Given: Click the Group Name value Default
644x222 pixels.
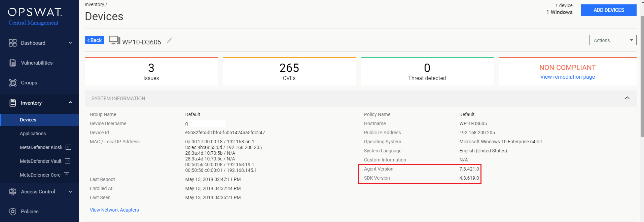Looking at the screenshot, I should (x=192, y=114).
